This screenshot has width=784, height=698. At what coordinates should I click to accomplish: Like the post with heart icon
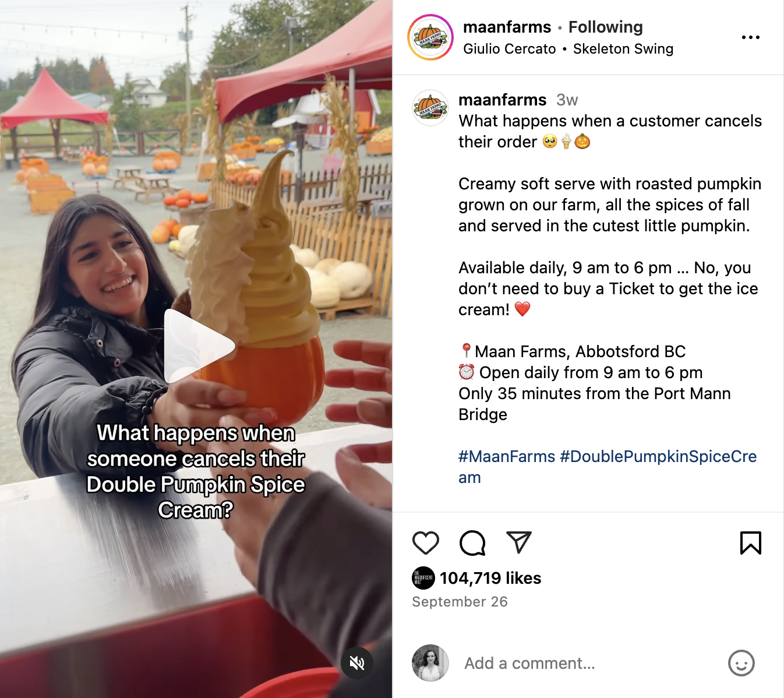pyautogui.click(x=426, y=543)
